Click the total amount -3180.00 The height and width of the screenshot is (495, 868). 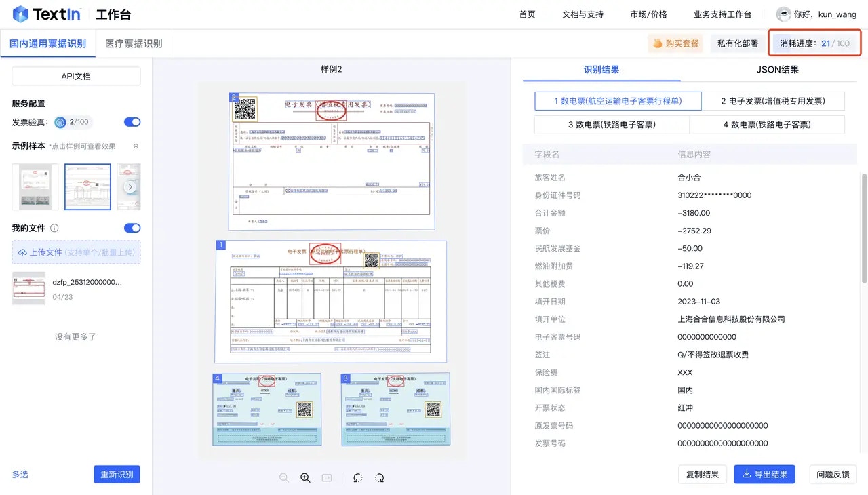click(x=694, y=213)
